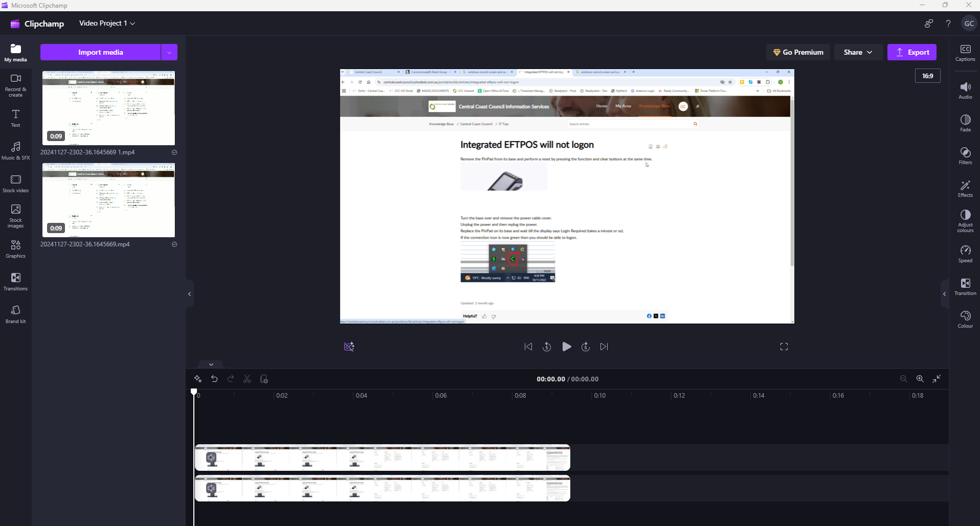Screen dimensions: 980x526
Task: Play the video preview
Action: (x=566, y=347)
